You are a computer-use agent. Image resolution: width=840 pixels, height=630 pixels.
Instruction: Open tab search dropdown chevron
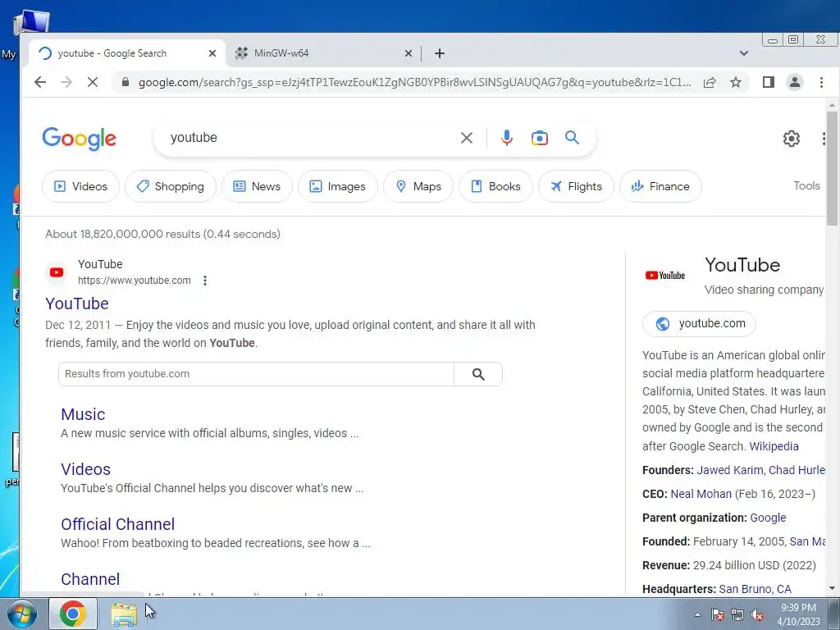[x=743, y=53]
